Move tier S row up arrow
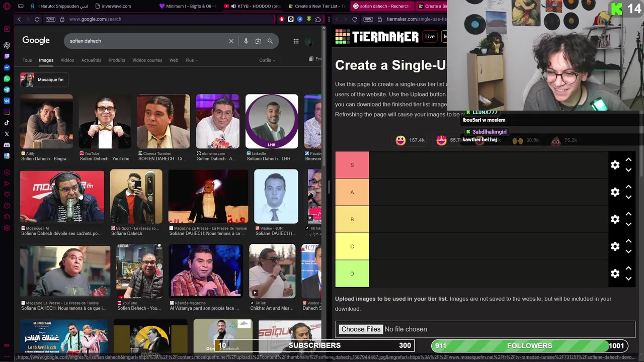Image resolution: width=644 pixels, height=362 pixels. 628,159
